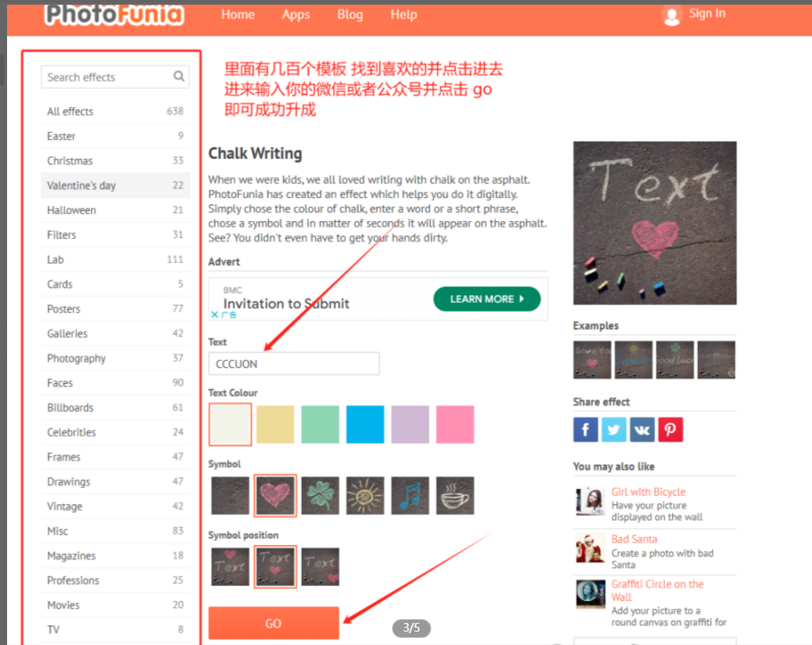Open the Help menu item

(x=404, y=14)
